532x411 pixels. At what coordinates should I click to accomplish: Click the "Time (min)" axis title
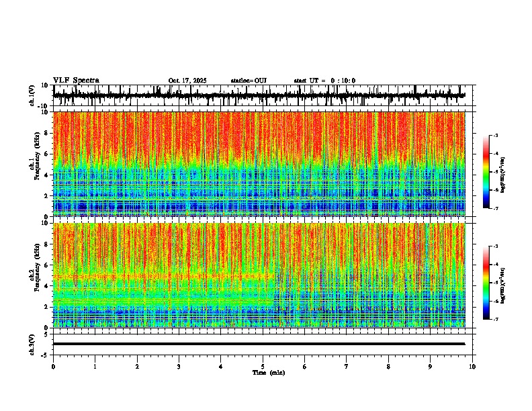[x=269, y=373]
